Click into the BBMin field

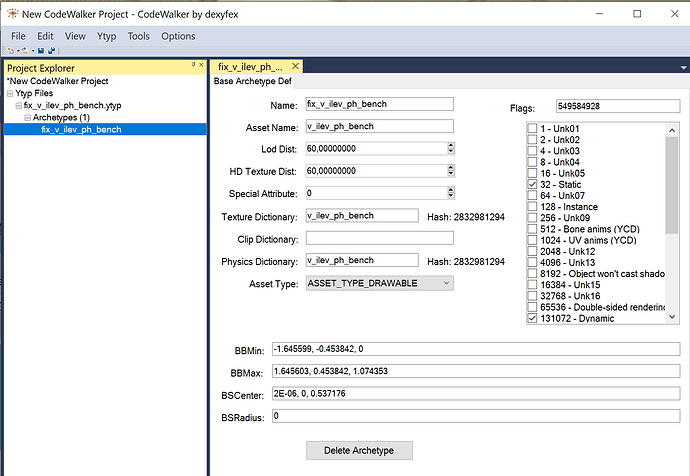coord(476,349)
